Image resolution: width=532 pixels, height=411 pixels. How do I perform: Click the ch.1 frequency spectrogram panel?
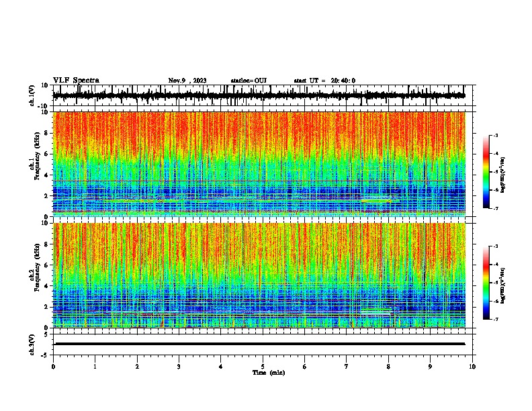point(259,164)
